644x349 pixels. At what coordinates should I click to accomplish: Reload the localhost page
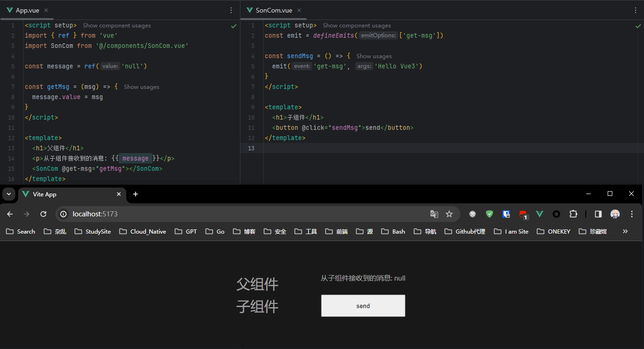click(43, 214)
